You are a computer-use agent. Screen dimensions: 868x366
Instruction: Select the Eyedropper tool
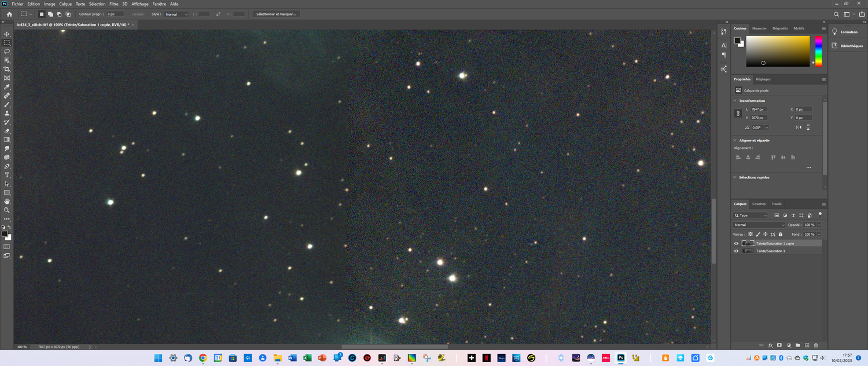7,87
